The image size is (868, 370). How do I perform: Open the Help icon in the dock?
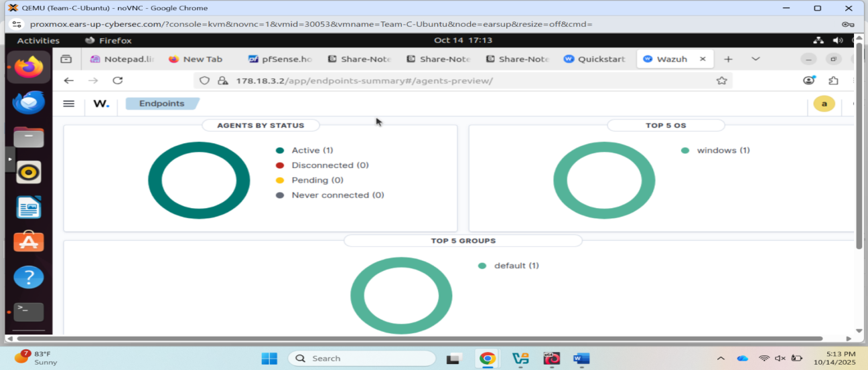pyautogui.click(x=29, y=277)
